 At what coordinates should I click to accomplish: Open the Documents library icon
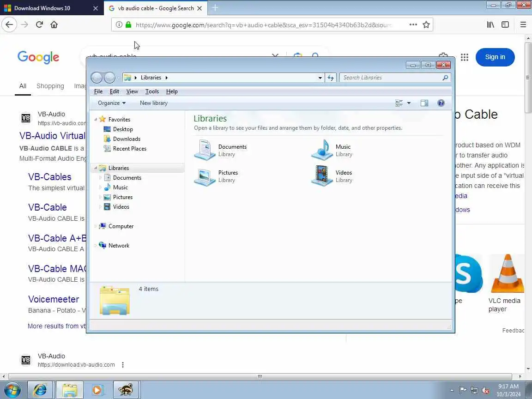click(x=205, y=150)
